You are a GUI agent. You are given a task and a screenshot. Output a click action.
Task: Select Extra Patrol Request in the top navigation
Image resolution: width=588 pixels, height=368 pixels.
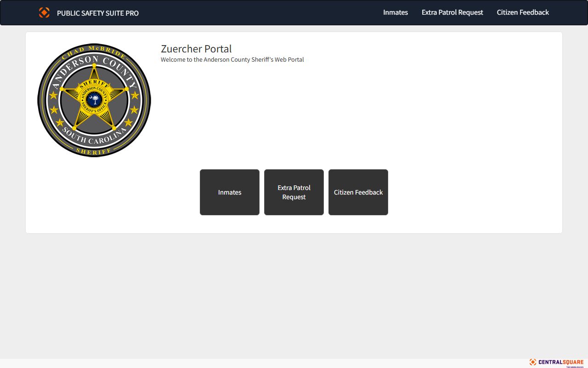click(x=452, y=12)
